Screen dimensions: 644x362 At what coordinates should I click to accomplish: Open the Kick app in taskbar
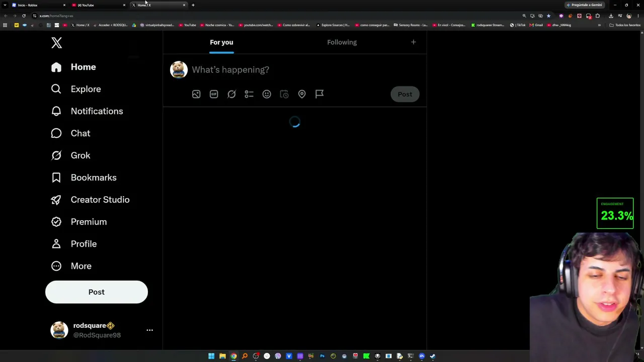point(366,356)
